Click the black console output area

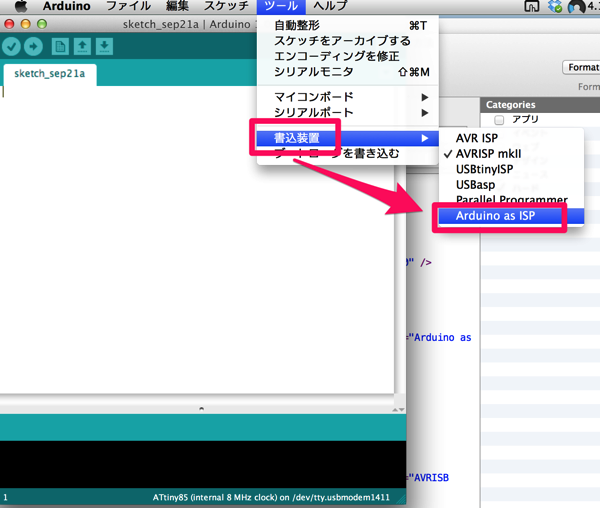(203, 464)
